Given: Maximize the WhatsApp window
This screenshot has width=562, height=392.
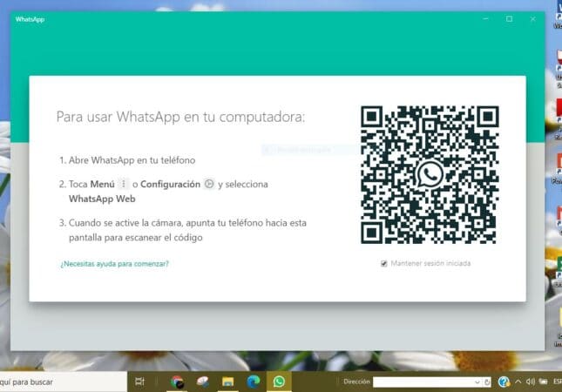Looking at the screenshot, I should click(x=510, y=19).
